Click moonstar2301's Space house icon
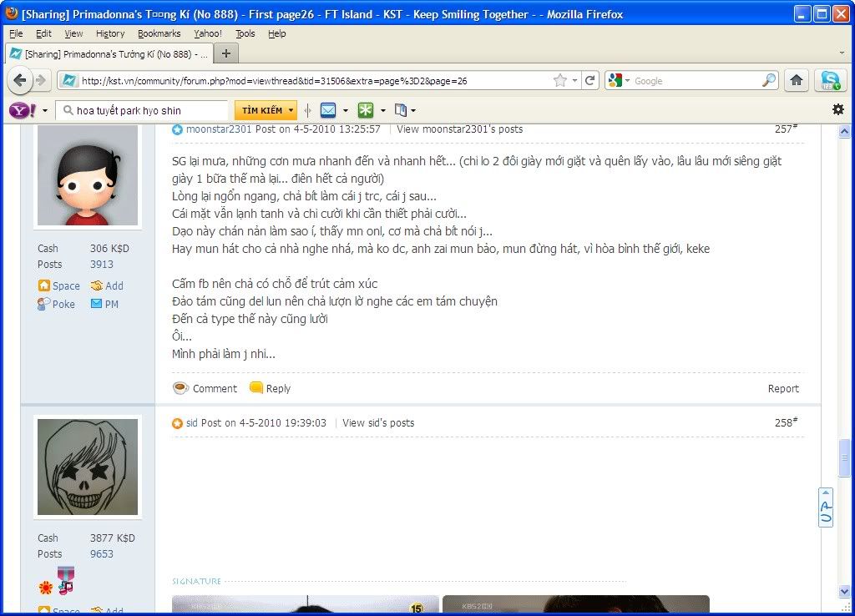The width and height of the screenshot is (855, 616). 43,285
